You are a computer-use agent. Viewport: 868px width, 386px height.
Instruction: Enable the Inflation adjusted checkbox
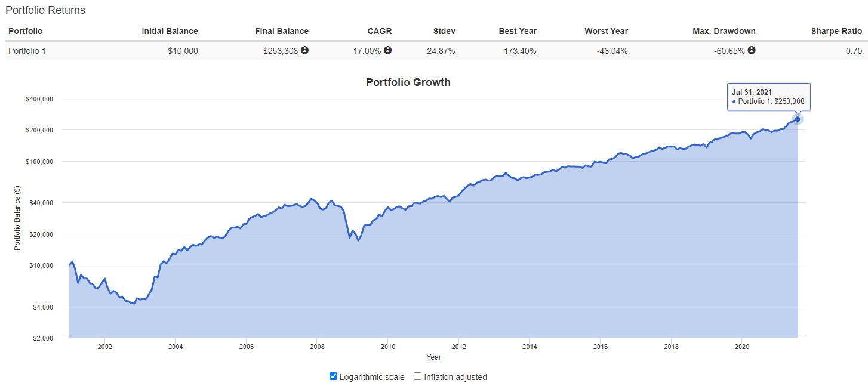pyautogui.click(x=418, y=376)
